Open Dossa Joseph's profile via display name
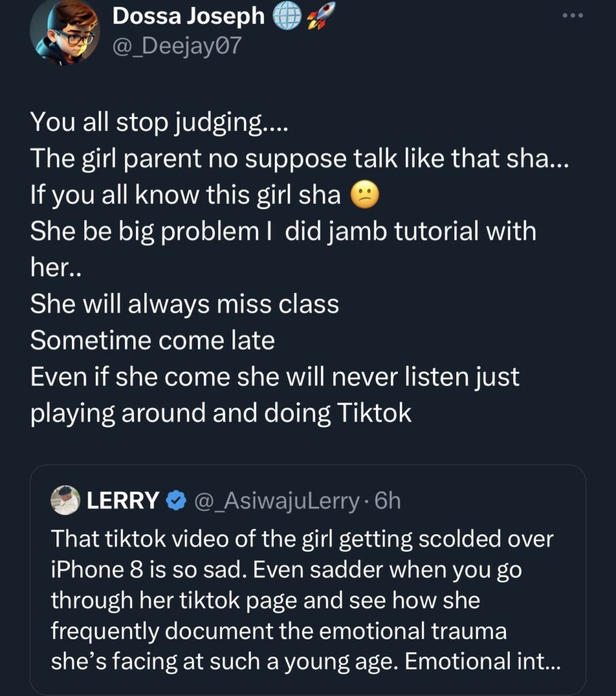The height and width of the screenshot is (696, 616). (x=188, y=17)
